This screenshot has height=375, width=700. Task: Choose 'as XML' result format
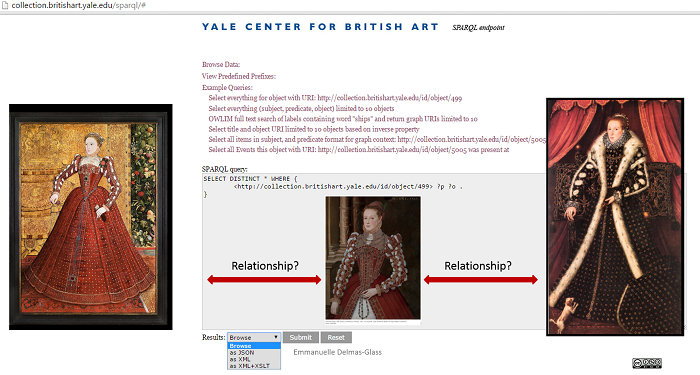[254, 359]
